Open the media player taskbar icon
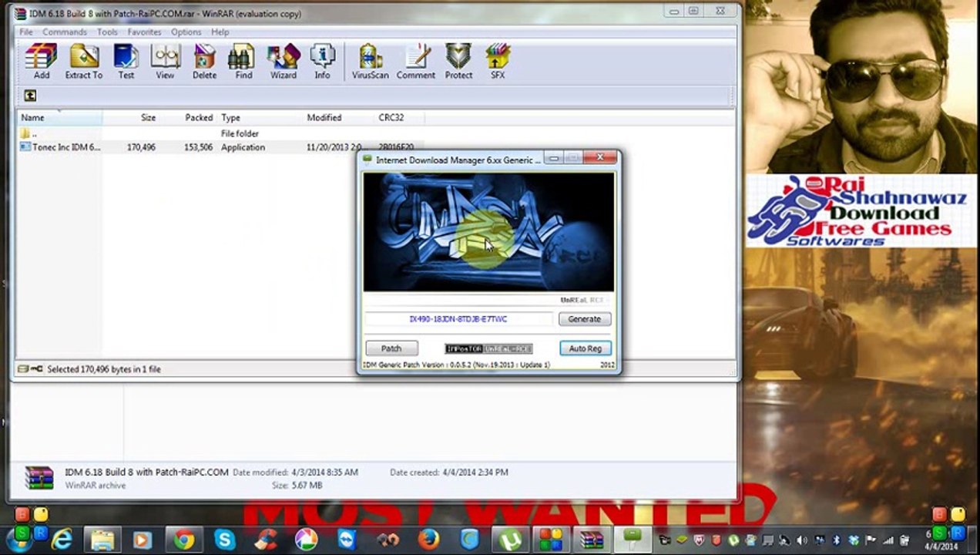This screenshot has height=555, width=980. click(143, 540)
